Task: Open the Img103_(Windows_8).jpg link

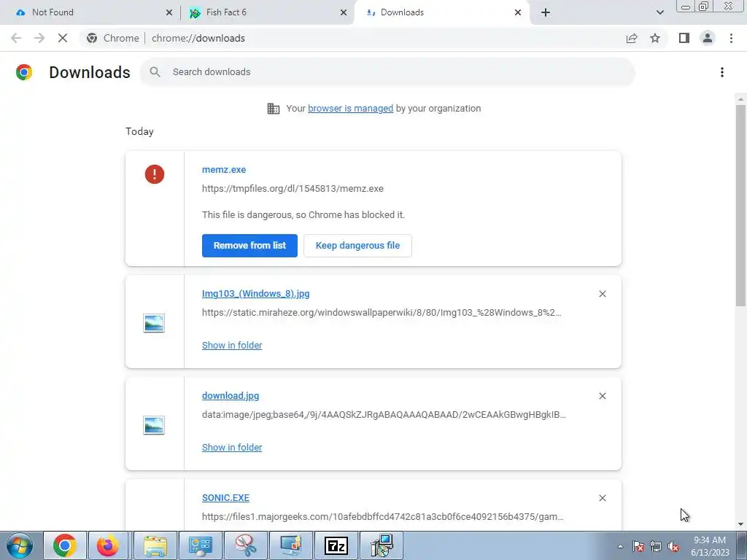Action: coord(256,294)
